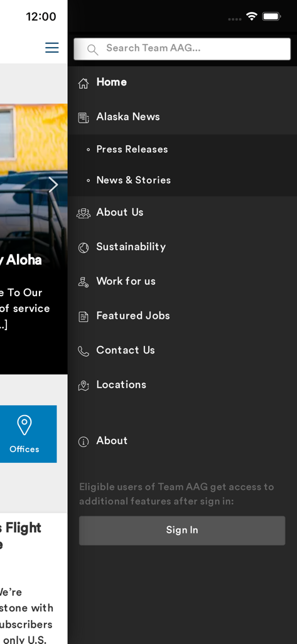
Task: Tap the About Us people icon
Action: click(84, 213)
